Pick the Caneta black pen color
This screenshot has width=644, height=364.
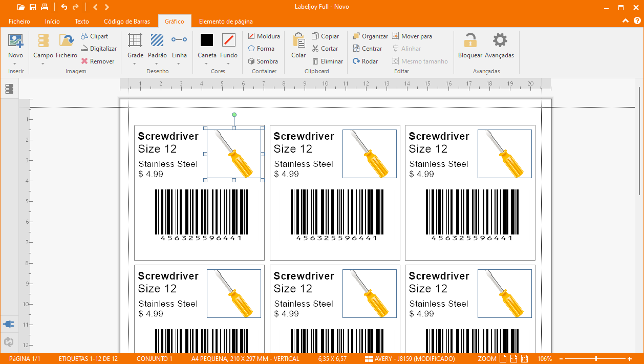coord(207,46)
